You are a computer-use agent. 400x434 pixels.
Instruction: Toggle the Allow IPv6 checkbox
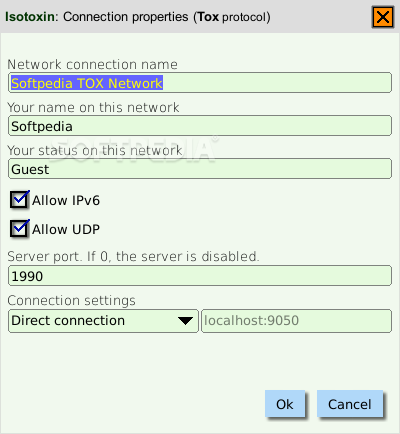pyautogui.click(x=19, y=200)
